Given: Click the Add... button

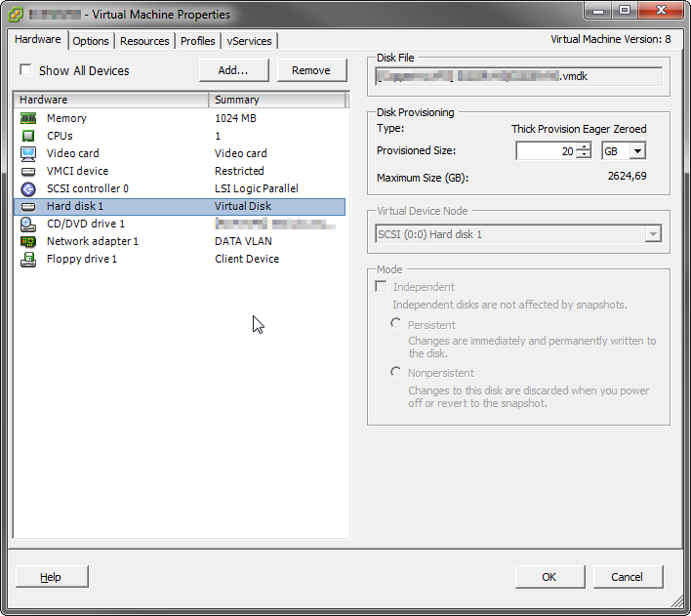Looking at the screenshot, I should pos(233,70).
